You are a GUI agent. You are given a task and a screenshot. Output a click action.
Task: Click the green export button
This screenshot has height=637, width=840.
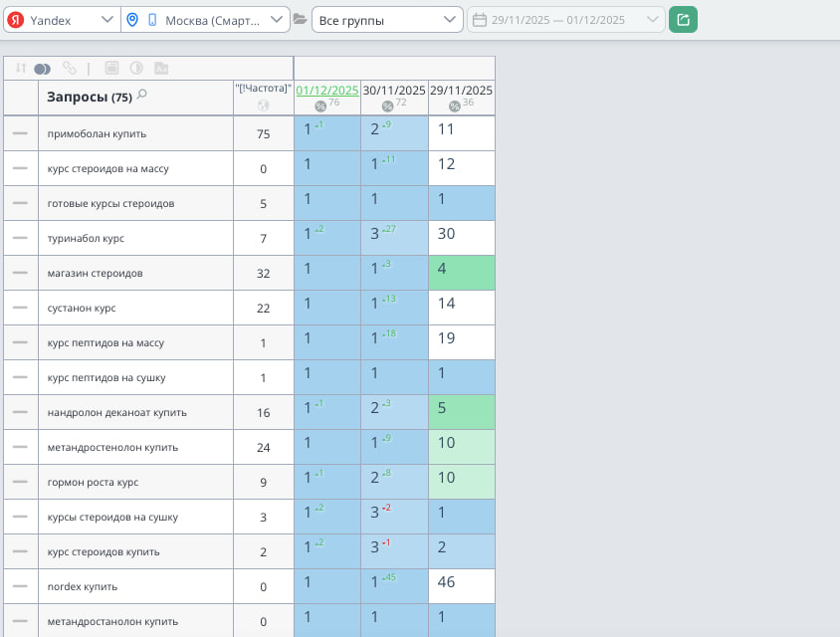click(x=683, y=20)
